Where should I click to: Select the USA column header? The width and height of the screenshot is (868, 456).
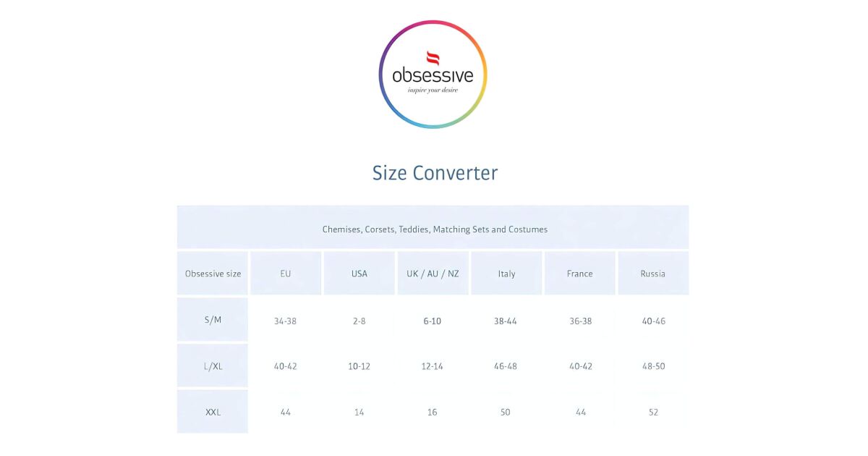pos(359,274)
